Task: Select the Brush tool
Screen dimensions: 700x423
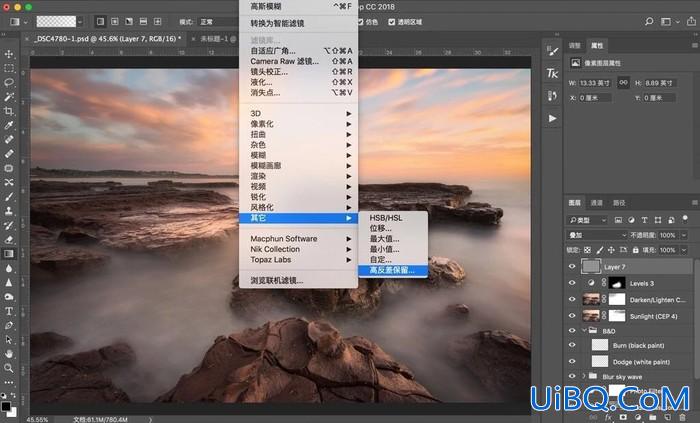Action: coord(8,197)
